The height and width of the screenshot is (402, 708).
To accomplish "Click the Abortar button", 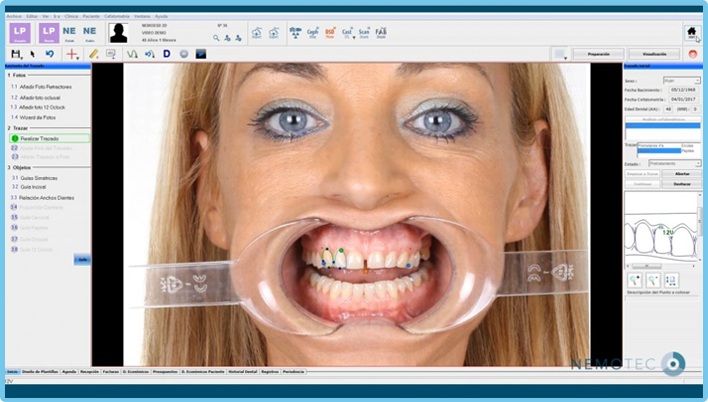I will pos(682,174).
